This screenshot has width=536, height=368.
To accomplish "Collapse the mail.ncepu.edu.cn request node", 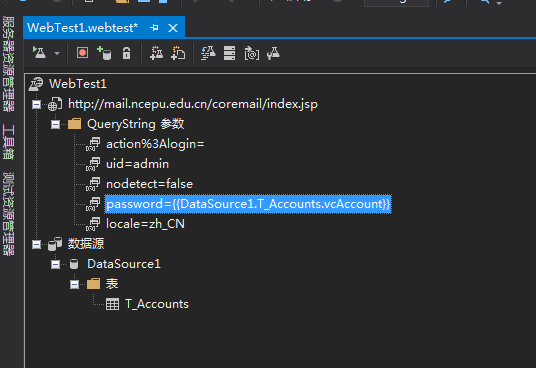I will point(36,104).
